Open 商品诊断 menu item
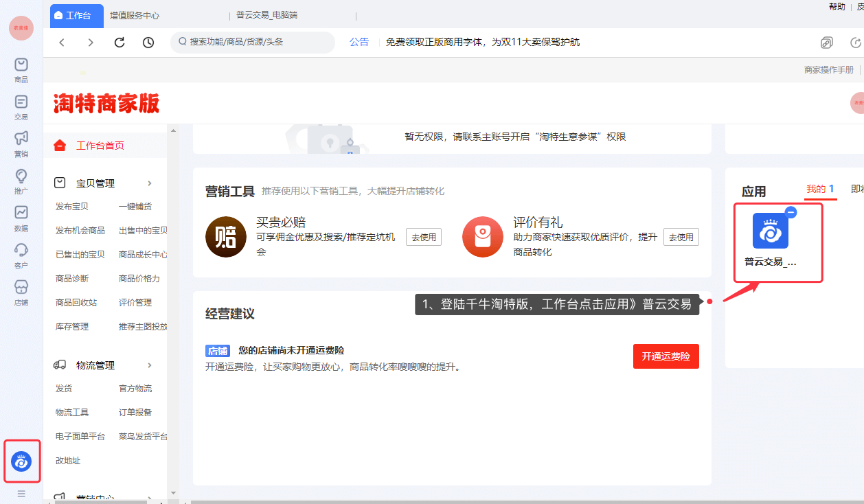 tap(72, 279)
